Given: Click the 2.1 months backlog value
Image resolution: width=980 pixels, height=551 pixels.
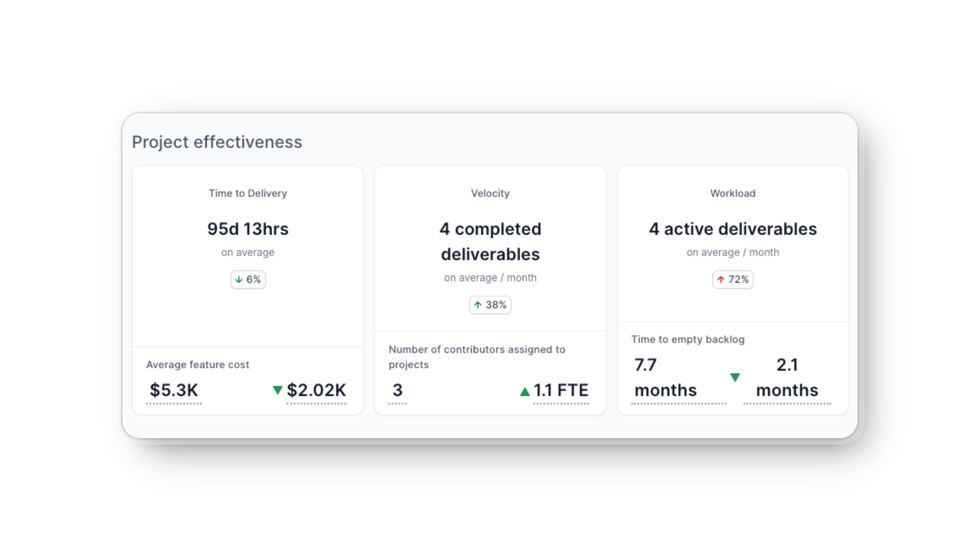Looking at the screenshot, I should pyautogui.click(x=787, y=378).
